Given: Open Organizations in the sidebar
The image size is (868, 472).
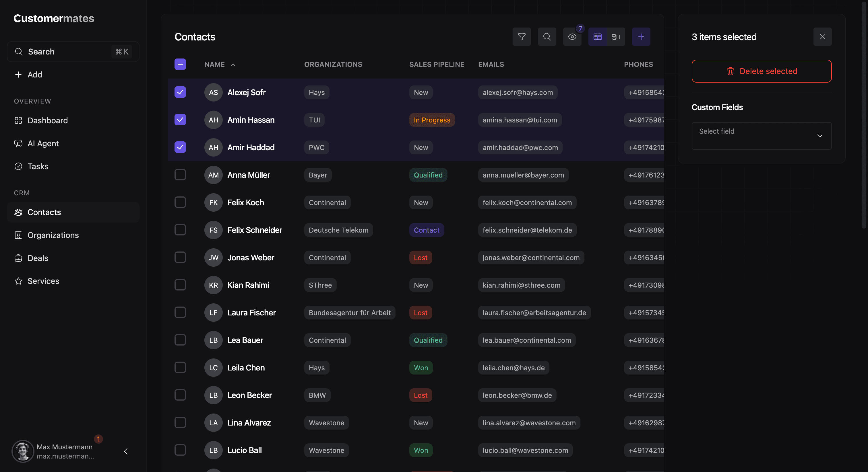Looking at the screenshot, I should point(53,235).
